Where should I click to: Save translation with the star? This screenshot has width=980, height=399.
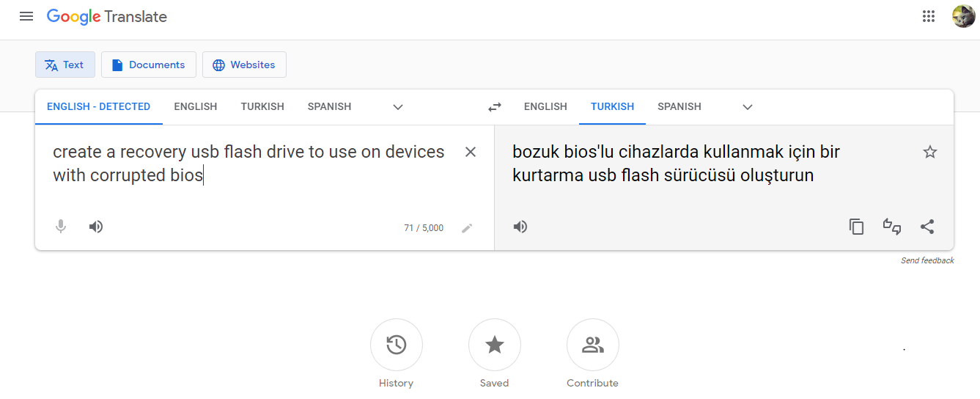930,152
